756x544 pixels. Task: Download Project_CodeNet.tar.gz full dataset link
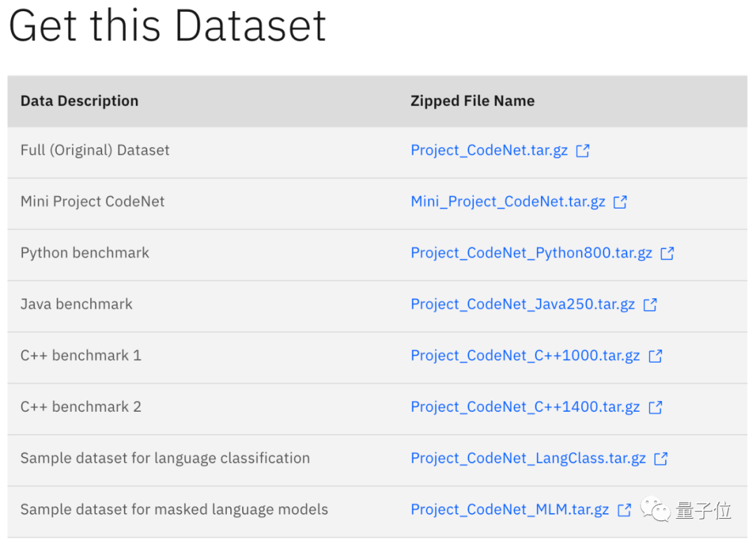coord(489,151)
